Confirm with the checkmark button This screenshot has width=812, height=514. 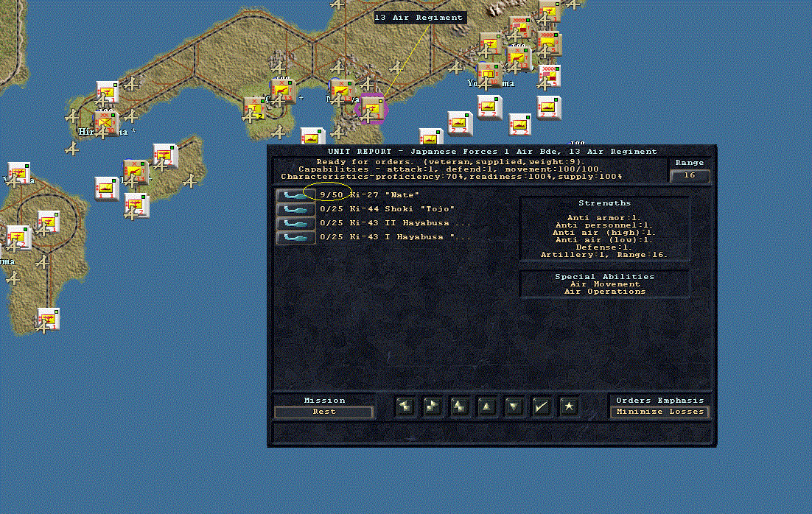coord(541,406)
